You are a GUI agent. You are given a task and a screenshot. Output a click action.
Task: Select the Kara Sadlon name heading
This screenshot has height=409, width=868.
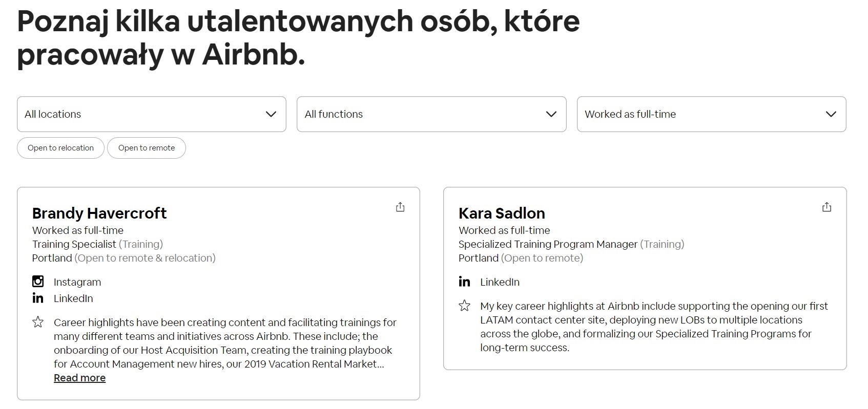click(x=502, y=213)
